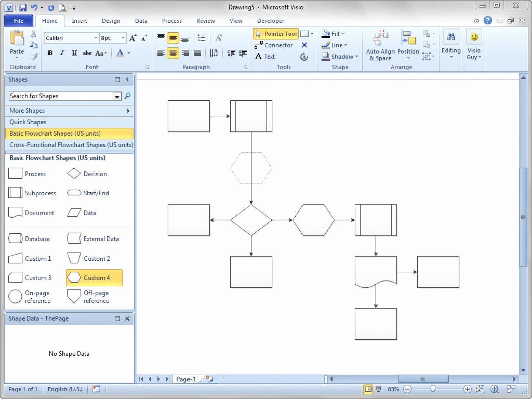Screen dimensions: 532x399
Task: Click the Redo icon in the title bar
Action: (x=51, y=7)
